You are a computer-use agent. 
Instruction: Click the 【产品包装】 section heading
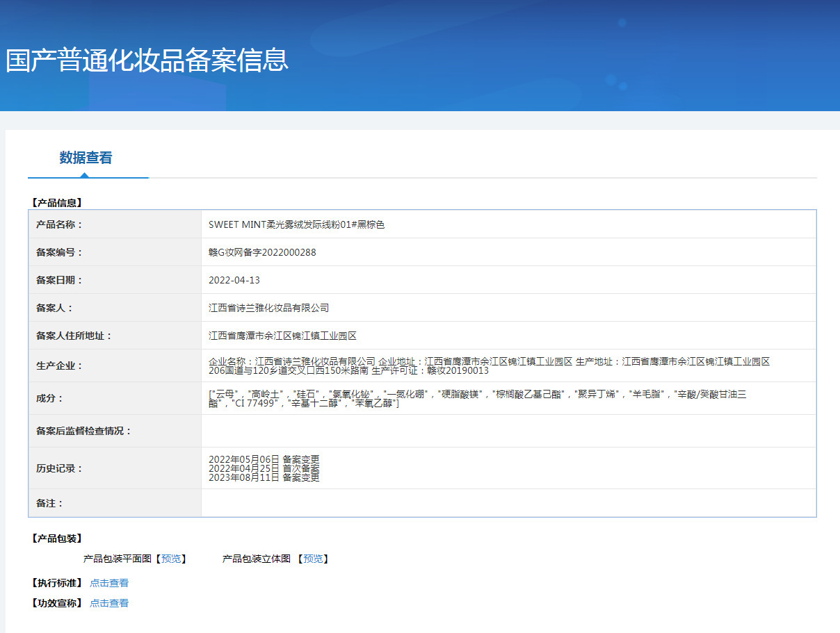pos(57,539)
